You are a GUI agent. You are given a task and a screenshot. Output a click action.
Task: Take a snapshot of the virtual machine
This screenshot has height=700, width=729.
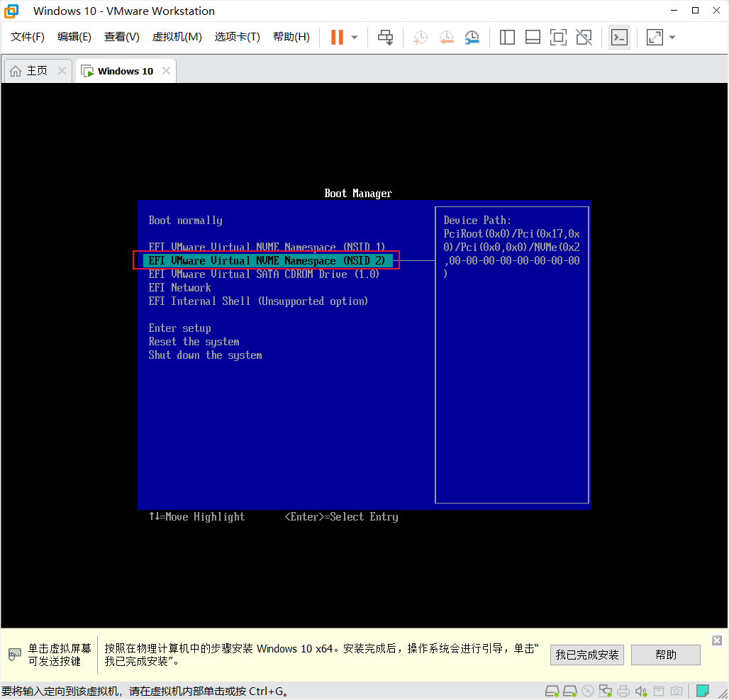420,38
